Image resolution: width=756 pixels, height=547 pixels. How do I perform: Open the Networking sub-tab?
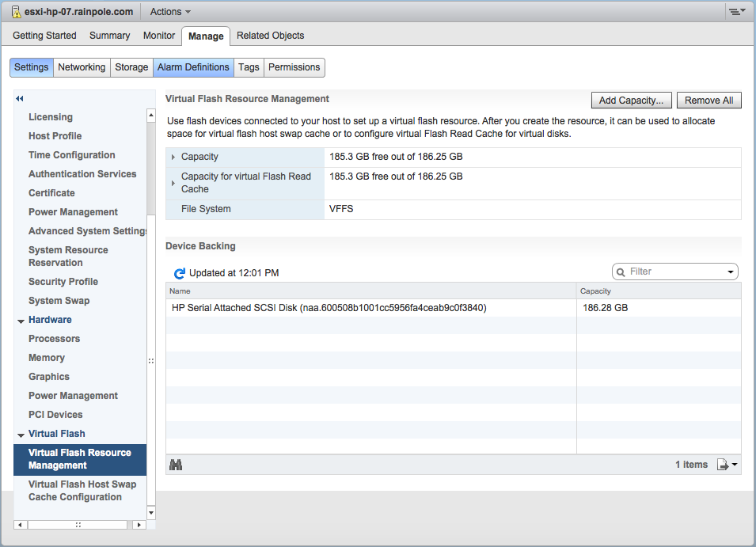tap(82, 67)
